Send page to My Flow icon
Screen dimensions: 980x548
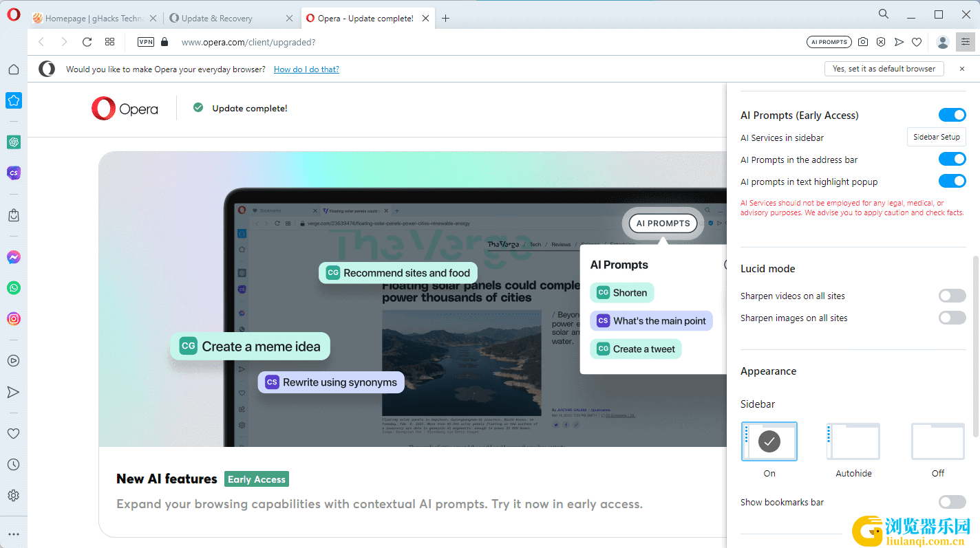coord(899,42)
